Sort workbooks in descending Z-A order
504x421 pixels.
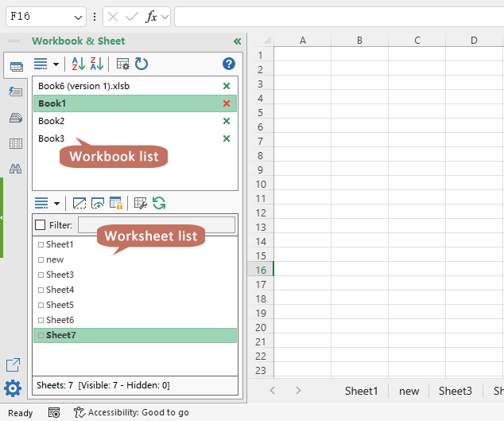click(x=96, y=64)
